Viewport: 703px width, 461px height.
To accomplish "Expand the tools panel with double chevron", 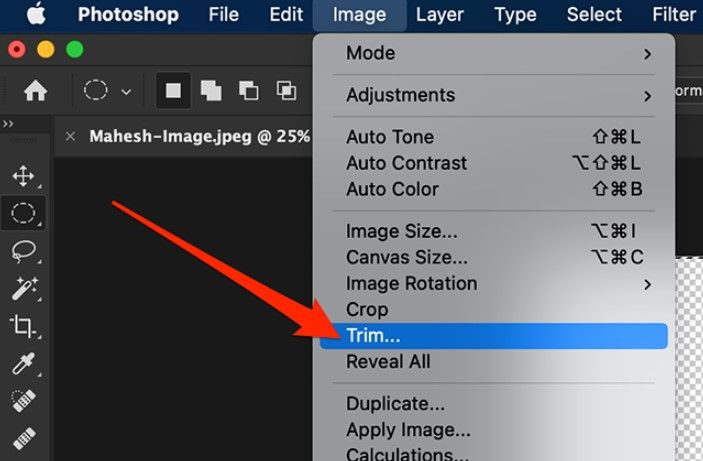I will pos(8,124).
